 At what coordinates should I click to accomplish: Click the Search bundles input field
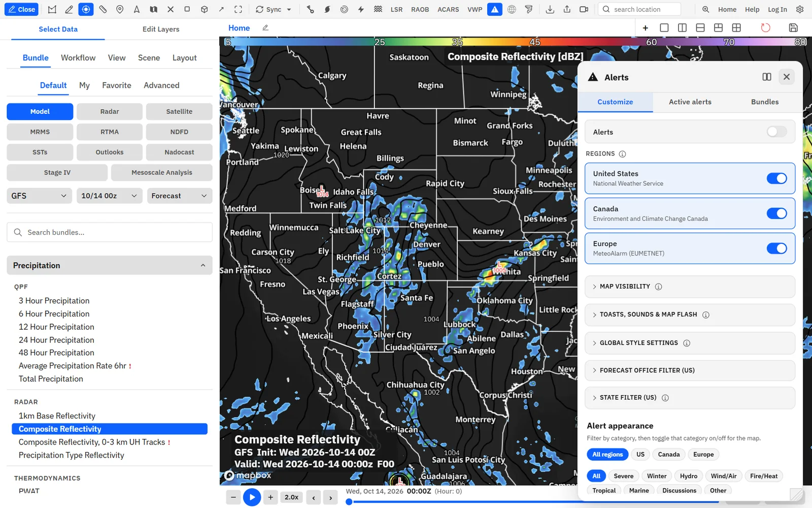coord(110,232)
